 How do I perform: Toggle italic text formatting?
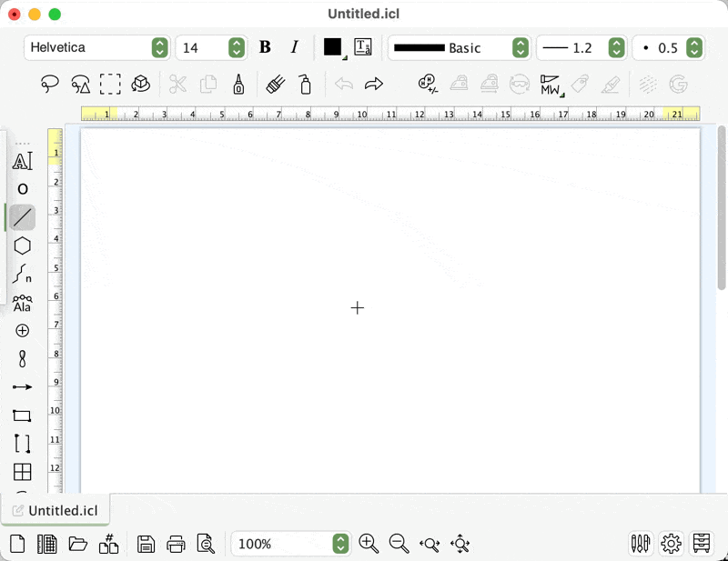(x=294, y=47)
